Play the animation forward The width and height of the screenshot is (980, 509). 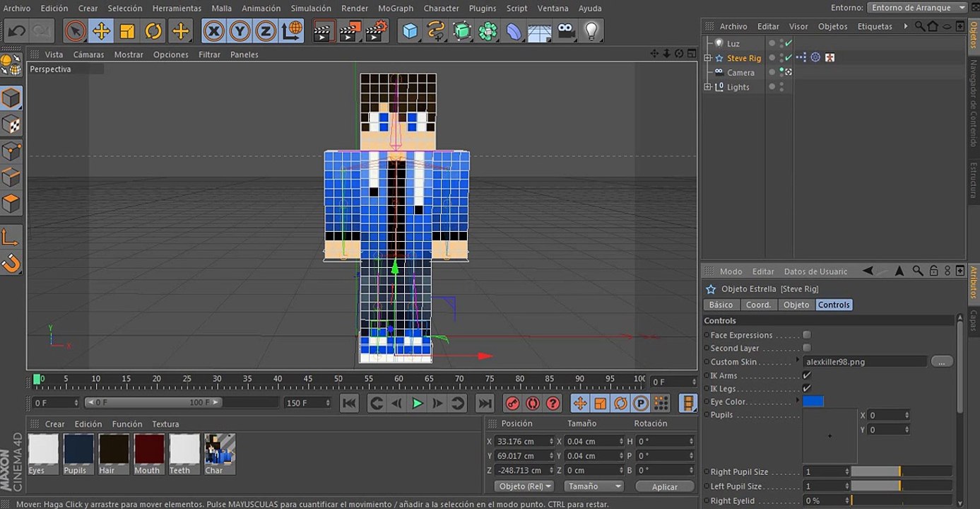(417, 404)
